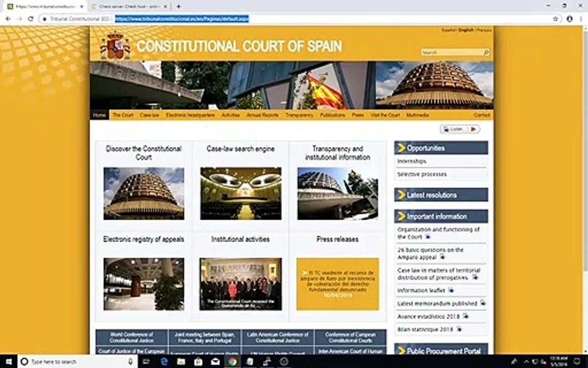The height and width of the screenshot is (368, 588).
Task: Click the magnifier icon in site search
Action: point(486,53)
